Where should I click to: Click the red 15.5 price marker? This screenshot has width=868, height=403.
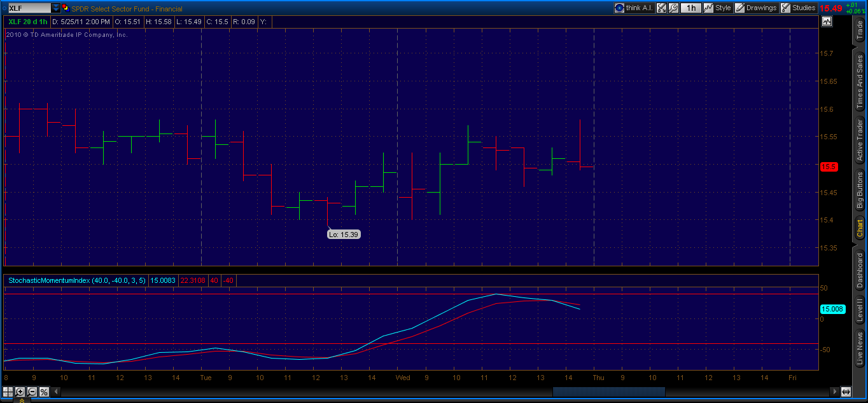(x=829, y=167)
